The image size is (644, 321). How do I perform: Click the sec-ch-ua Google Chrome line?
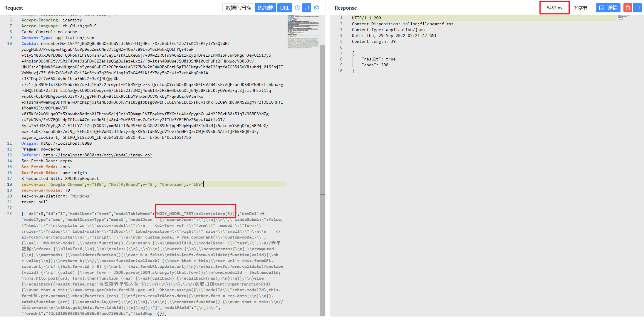click(113, 184)
